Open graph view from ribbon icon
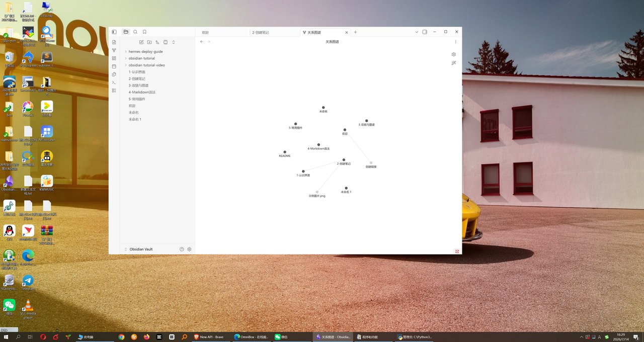Viewport: 644px width, 342px height. click(114, 50)
